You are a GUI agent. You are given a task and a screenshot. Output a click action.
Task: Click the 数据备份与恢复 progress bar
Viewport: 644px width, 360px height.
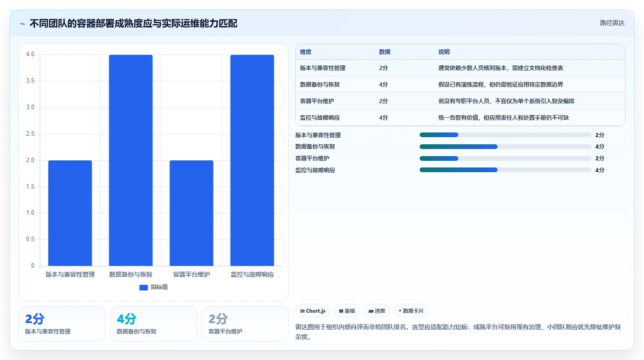(506, 147)
